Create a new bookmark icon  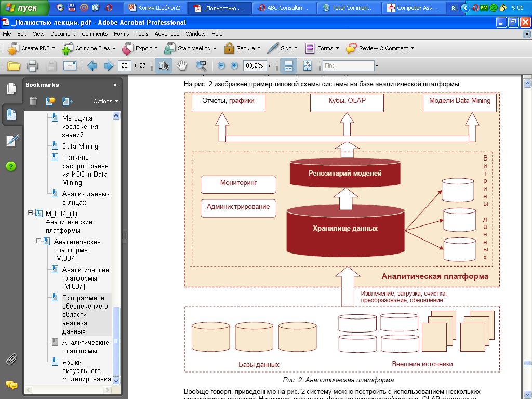50,101
